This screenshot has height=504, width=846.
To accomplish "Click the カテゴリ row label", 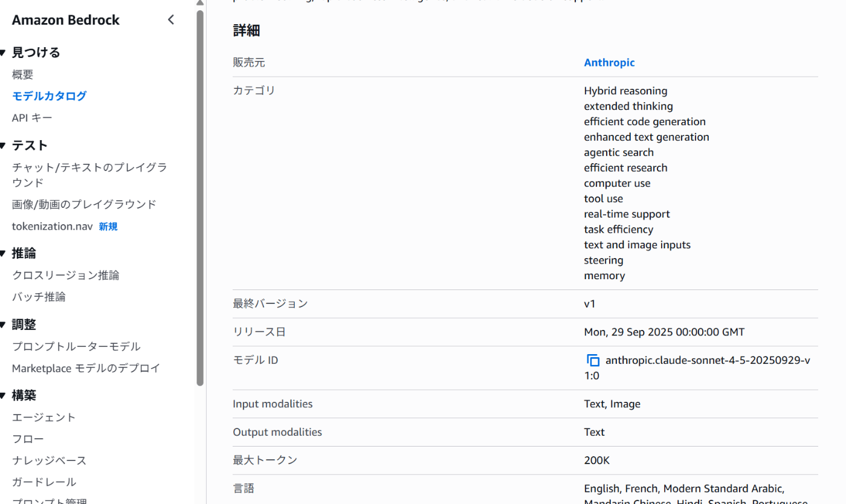I will coord(254,91).
